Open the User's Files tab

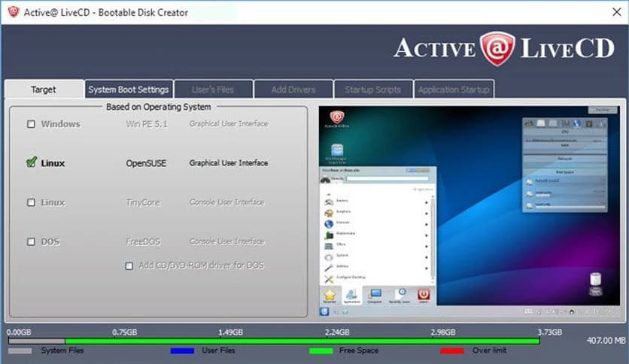click(x=213, y=89)
